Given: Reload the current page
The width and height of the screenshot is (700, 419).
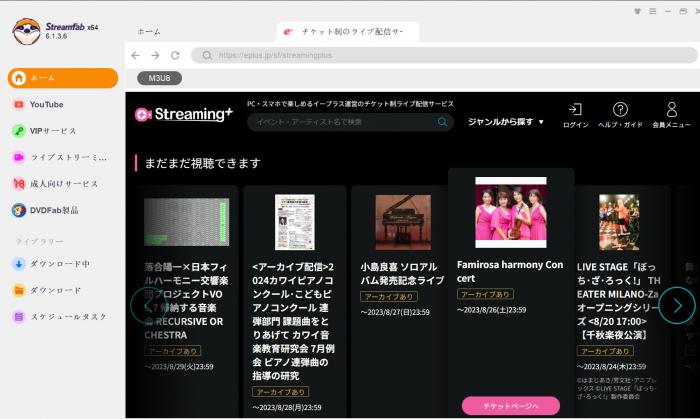Looking at the screenshot, I should click(x=175, y=55).
